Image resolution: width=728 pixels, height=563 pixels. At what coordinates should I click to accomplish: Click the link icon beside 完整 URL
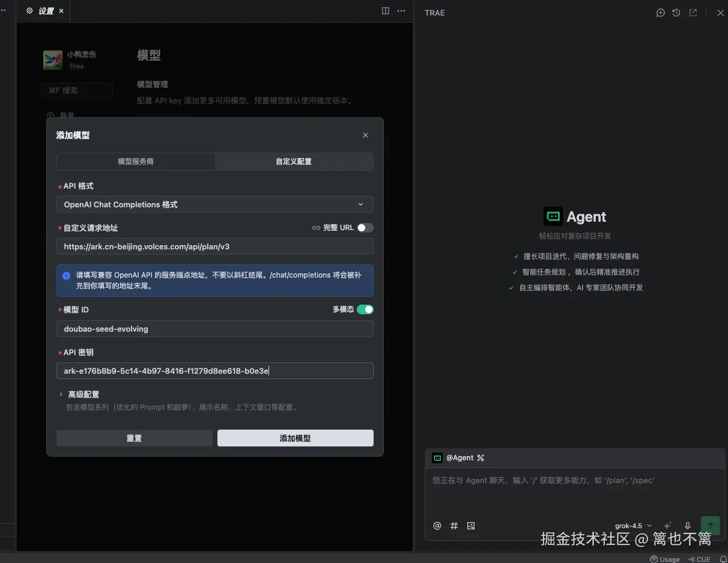coord(316,228)
